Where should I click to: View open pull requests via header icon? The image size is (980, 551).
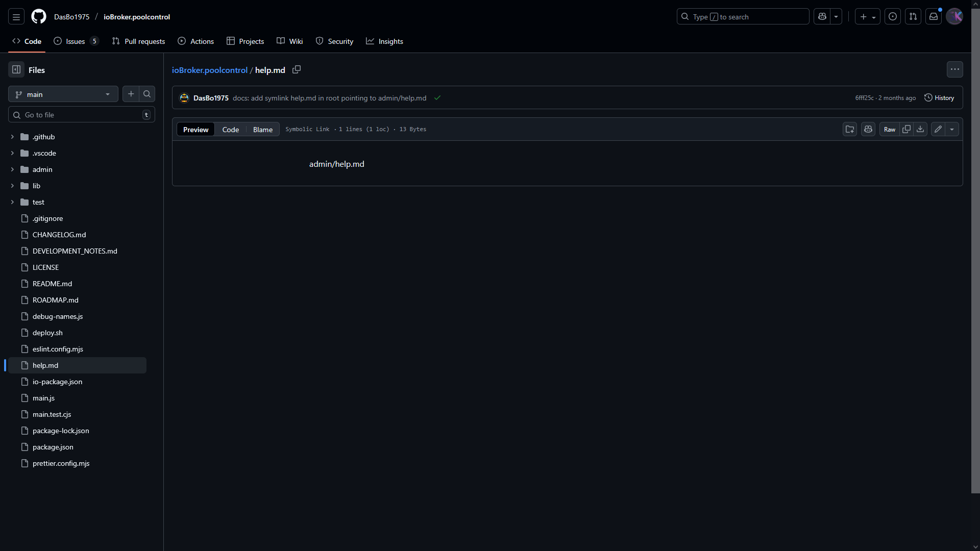[x=913, y=16]
